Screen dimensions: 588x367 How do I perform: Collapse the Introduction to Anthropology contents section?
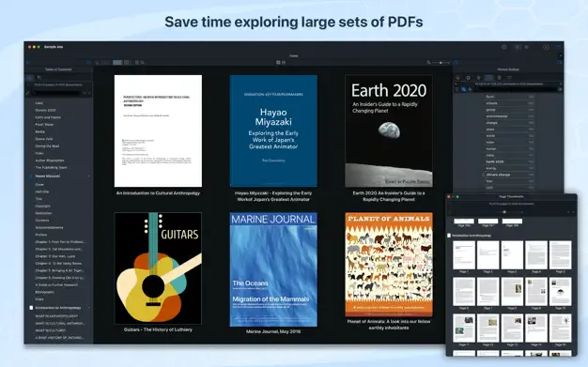(x=89, y=308)
